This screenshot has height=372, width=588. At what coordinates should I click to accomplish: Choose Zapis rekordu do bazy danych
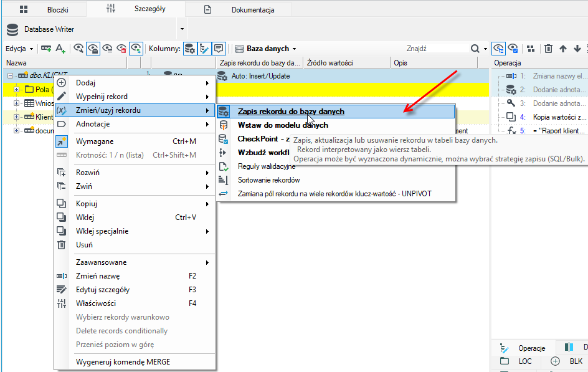pyautogui.click(x=336, y=112)
